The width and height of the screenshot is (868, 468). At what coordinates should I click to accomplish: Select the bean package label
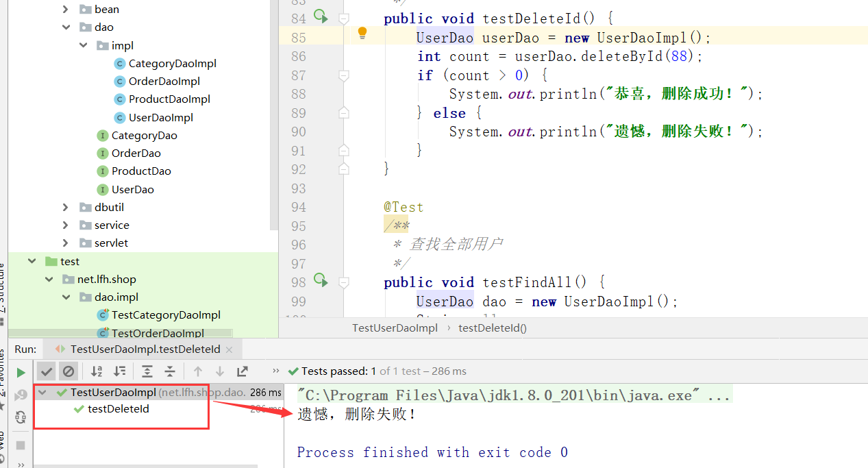pyautogui.click(x=107, y=9)
